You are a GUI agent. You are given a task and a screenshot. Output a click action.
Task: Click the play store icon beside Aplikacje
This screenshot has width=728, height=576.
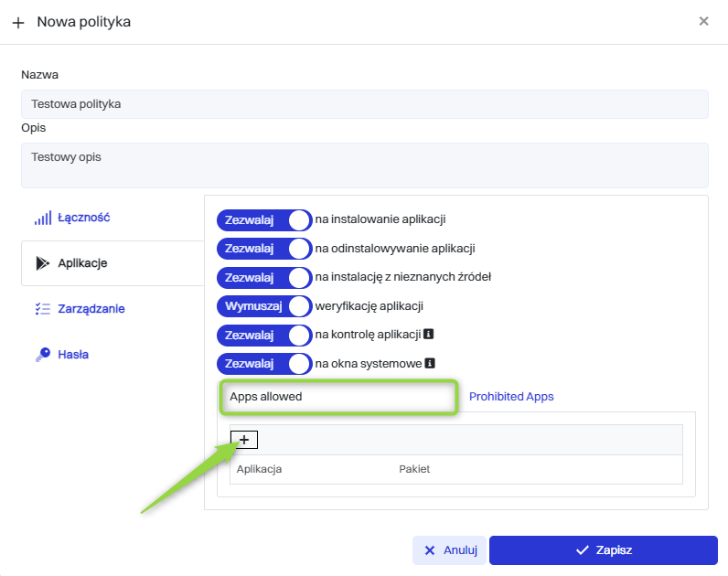click(42, 263)
